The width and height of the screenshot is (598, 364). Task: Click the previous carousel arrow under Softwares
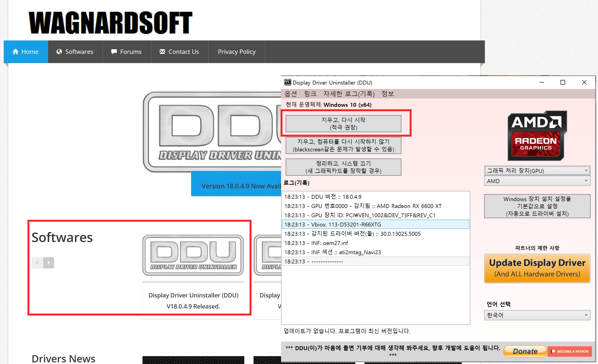pos(37,263)
